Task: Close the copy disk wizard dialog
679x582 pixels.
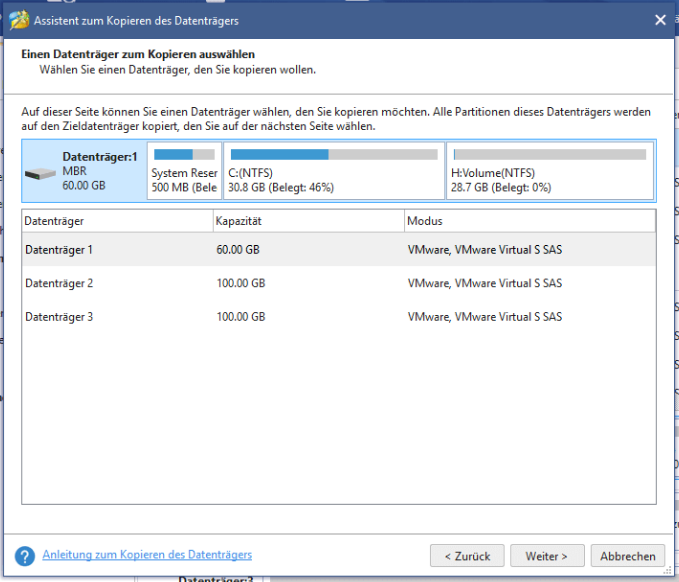Action: click(660, 19)
